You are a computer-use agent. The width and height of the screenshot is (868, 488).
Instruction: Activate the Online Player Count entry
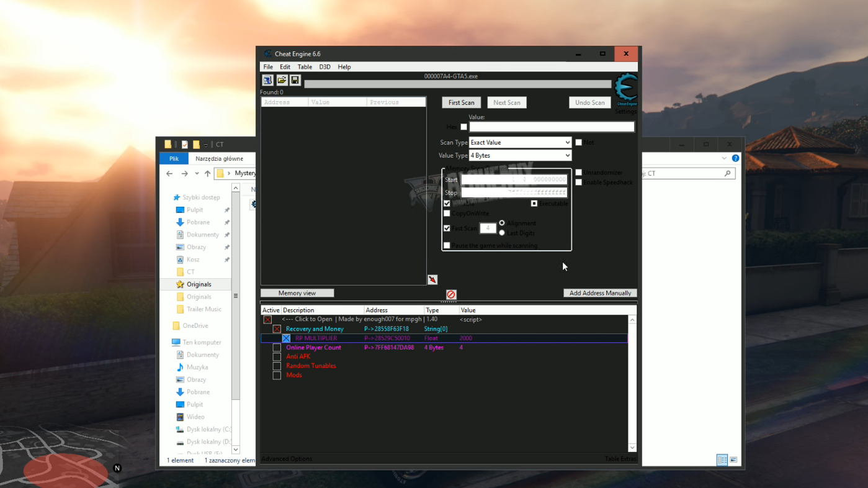(x=277, y=348)
